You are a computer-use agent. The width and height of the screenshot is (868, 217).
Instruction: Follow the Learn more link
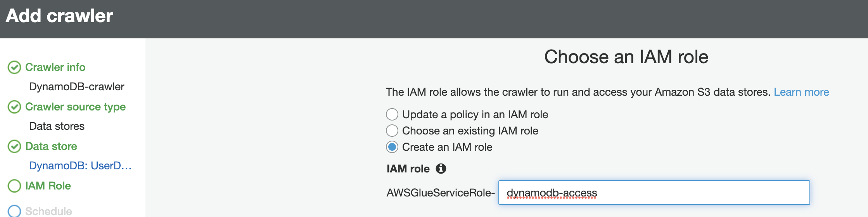pyautogui.click(x=801, y=92)
